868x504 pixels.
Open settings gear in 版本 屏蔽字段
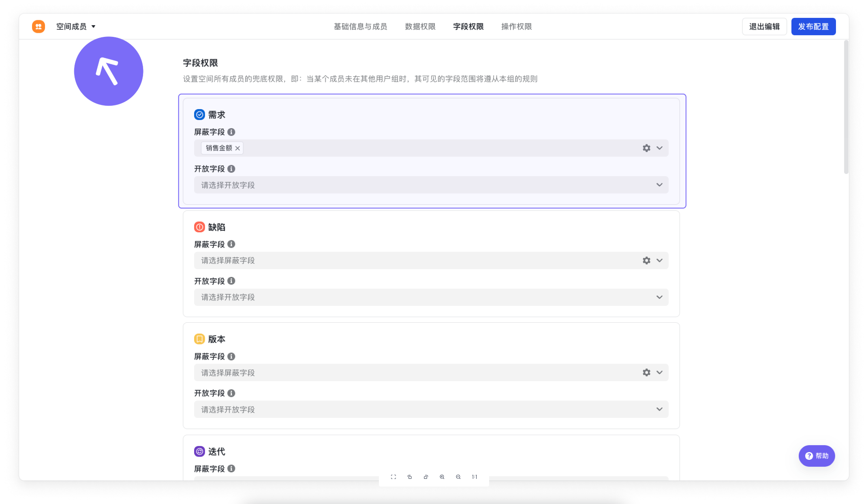tap(646, 373)
